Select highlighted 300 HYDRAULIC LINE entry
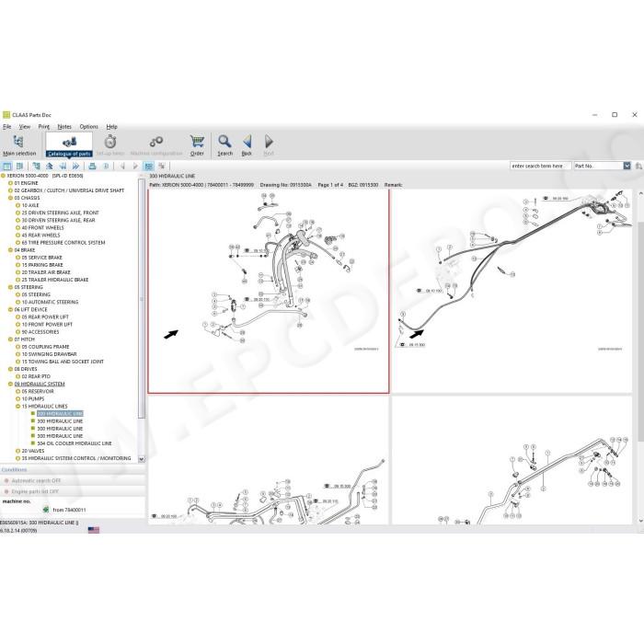This screenshot has width=644, height=644. coord(60,414)
